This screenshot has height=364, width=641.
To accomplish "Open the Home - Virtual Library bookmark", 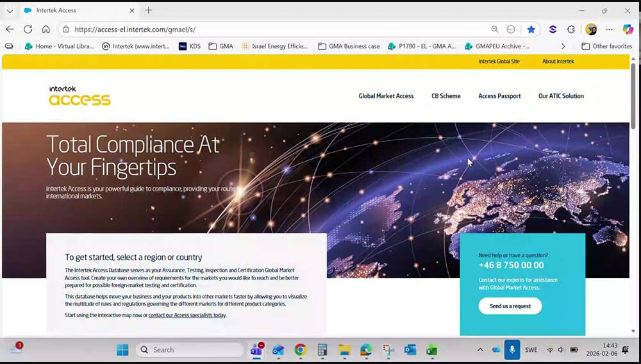I will pyautogui.click(x=59, y=46).
